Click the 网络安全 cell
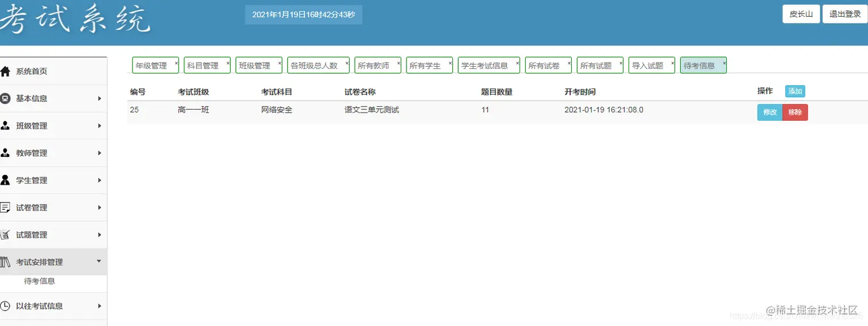 (277, 109)
